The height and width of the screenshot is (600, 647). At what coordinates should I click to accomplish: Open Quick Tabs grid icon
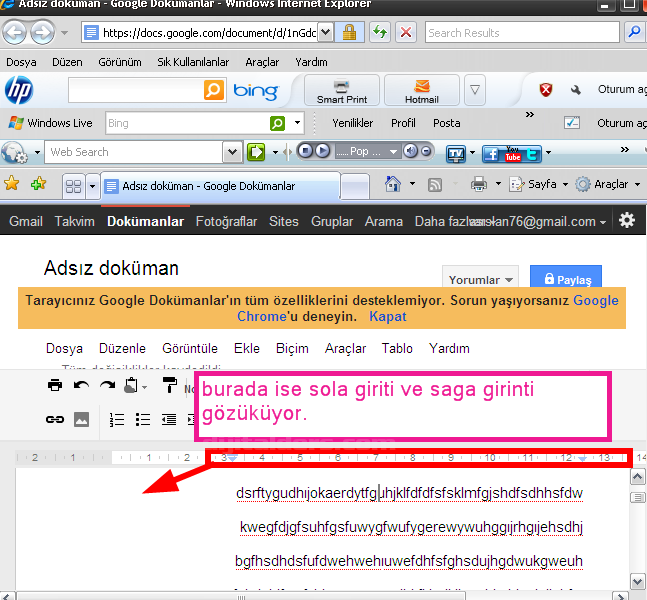pyautogui.click(x=73, y=187)
